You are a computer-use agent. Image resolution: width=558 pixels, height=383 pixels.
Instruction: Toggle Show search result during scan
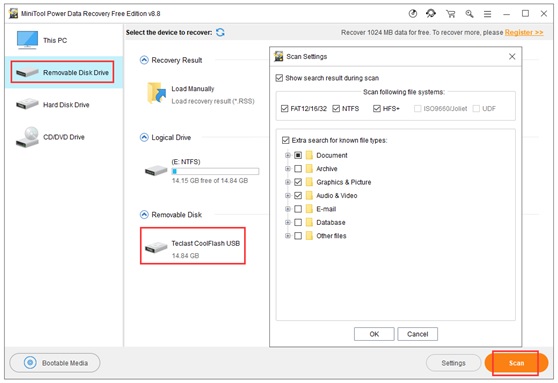(279, 78)
